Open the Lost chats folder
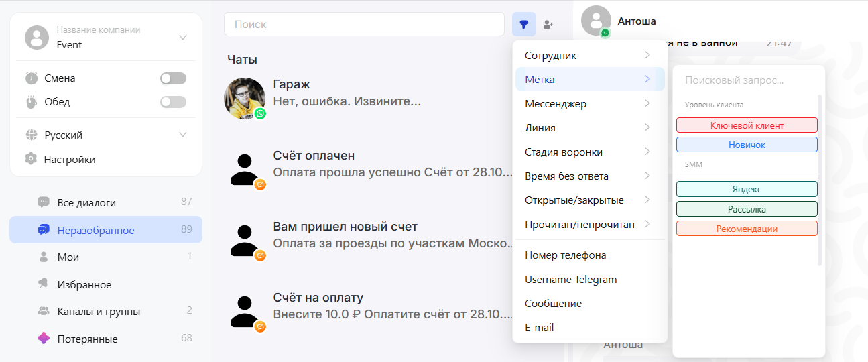The height and width of the screenshot is (362, 868). click(x=87, y=339)
